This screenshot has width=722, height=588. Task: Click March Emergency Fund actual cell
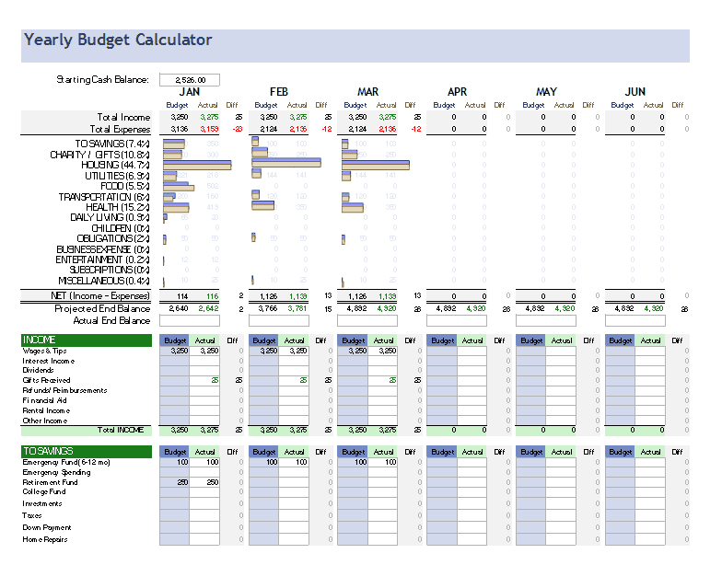coord(383,462)
